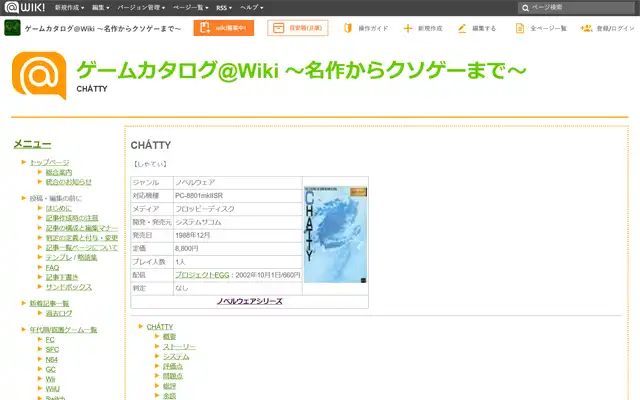The image size is (640, 400).
Task: Click the people icon for 登録/ログイン
Action: [x=586, y=28]
